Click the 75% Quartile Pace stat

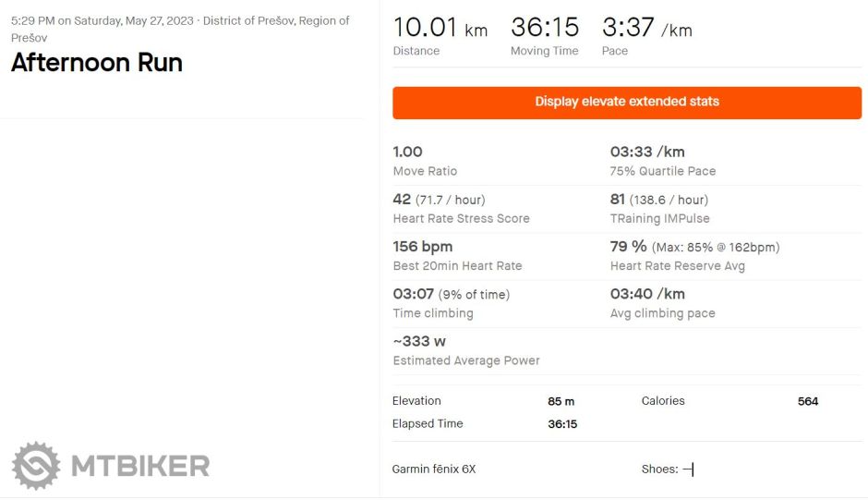pos(662,161)
